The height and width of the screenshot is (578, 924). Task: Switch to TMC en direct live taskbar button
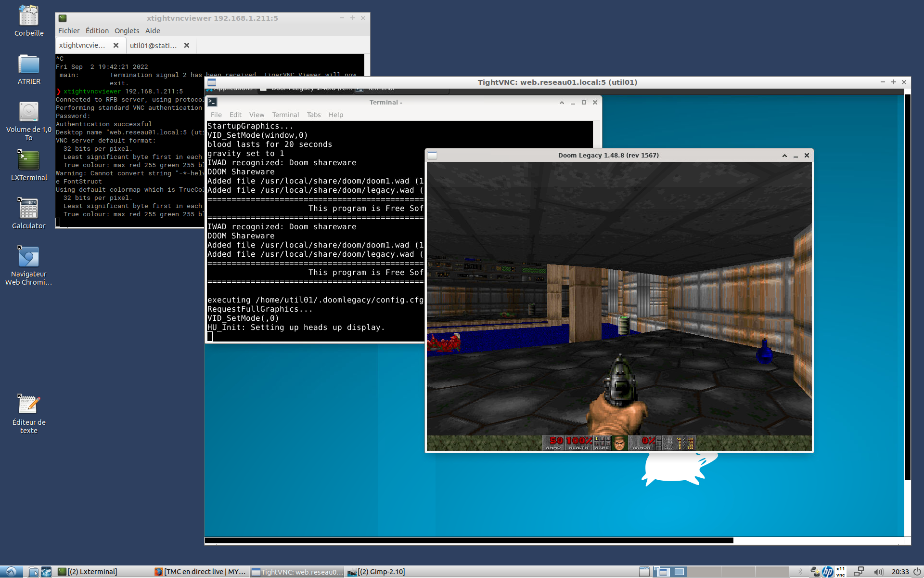(200, 572)
